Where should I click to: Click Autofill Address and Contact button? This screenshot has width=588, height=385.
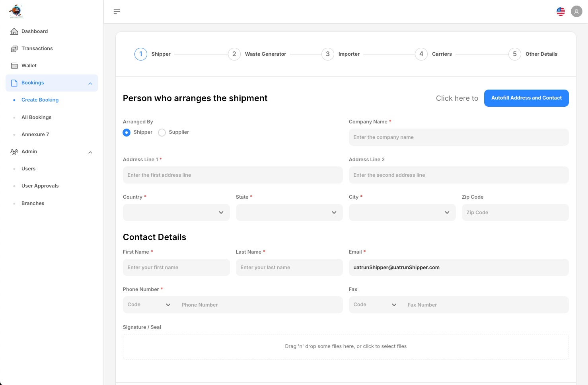point(526,98)
